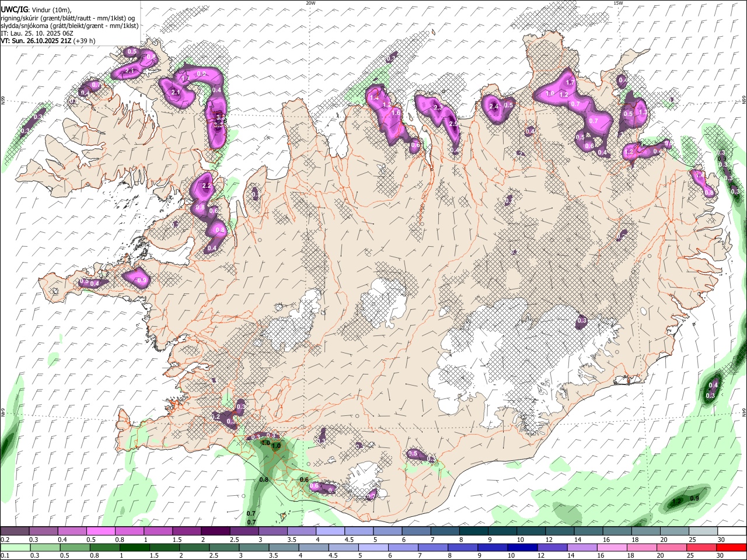Click the white 30 snow-scale swatch
The width and height of the screenshot is (747, 560).
(x=732, y=531)
